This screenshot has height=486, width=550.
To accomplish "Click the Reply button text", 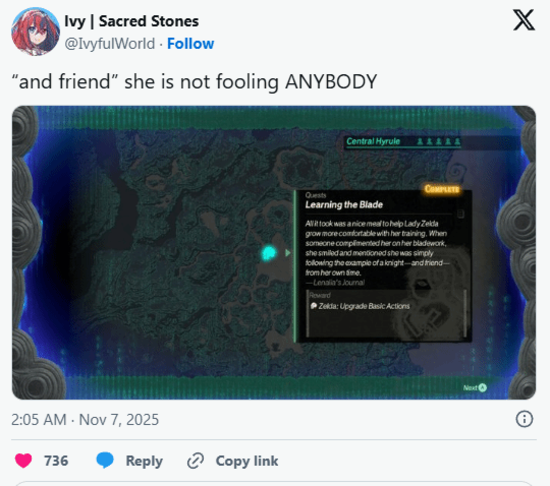I will (144, 461).
